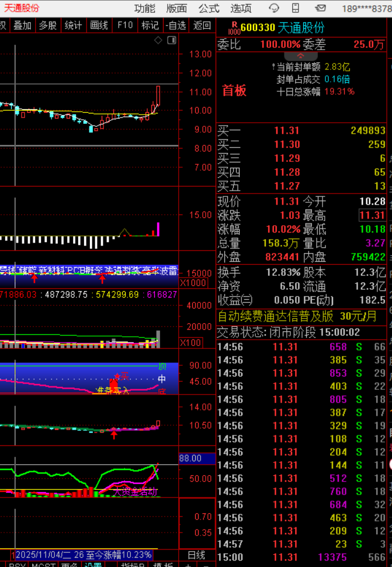Toggle the side panel icon above chart
Screen dimensions: 392x567
[x=172, y=40]
